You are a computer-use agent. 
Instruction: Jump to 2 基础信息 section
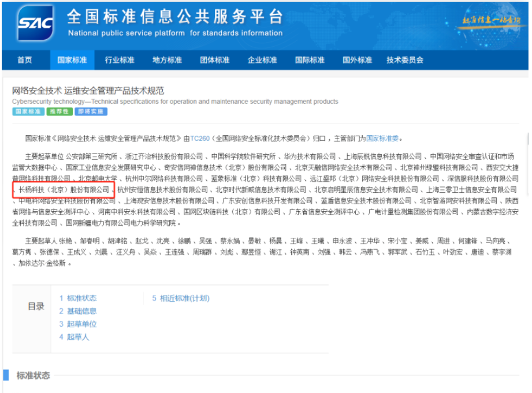click(78, 311)
